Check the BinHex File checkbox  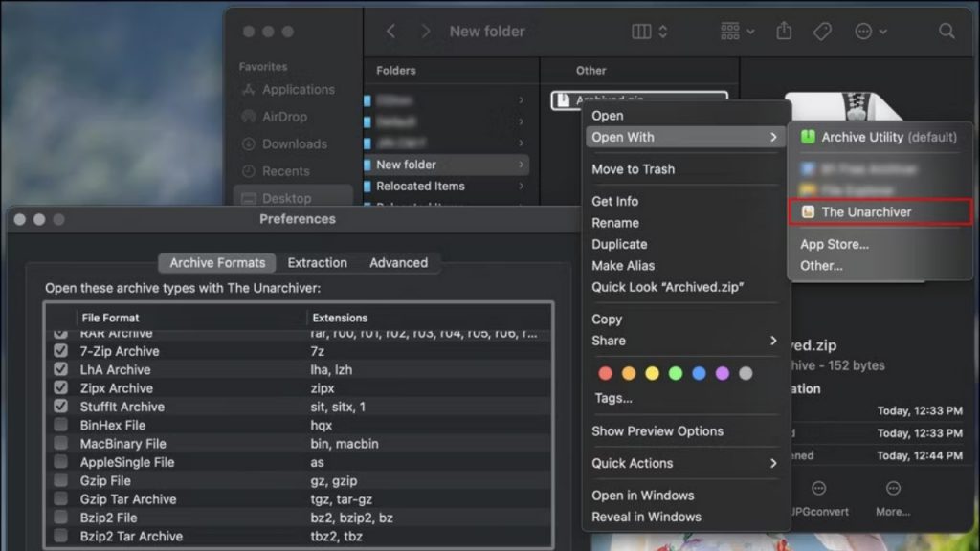pos(61,425)
